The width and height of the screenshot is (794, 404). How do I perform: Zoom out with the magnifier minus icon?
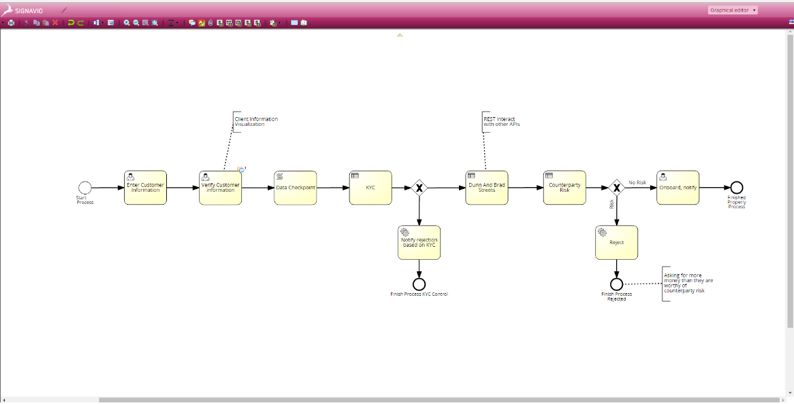[x=136, y=23]
